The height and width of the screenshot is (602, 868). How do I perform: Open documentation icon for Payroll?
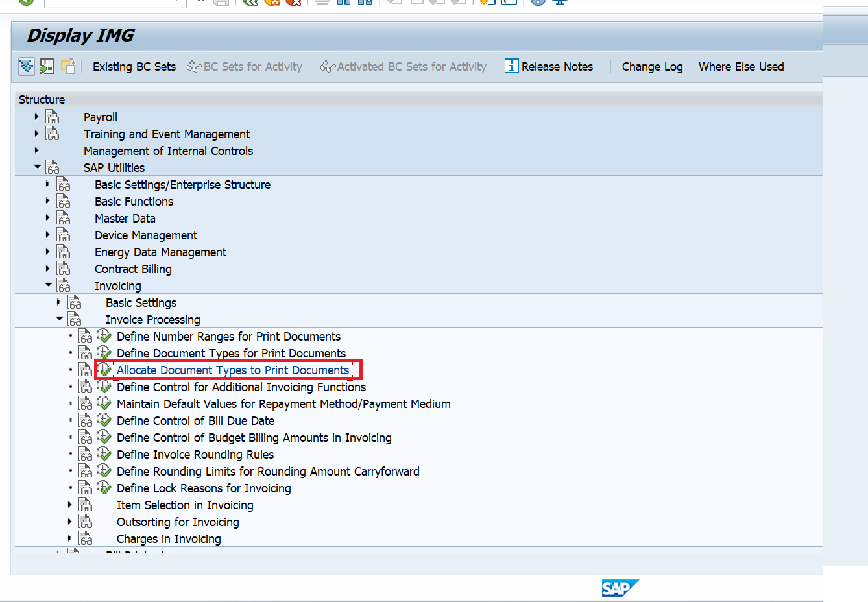53,117
